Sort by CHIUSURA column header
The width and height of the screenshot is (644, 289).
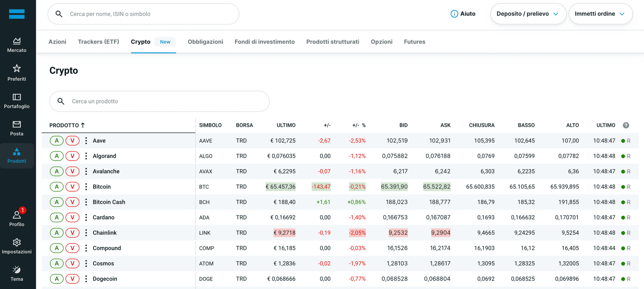481,125
